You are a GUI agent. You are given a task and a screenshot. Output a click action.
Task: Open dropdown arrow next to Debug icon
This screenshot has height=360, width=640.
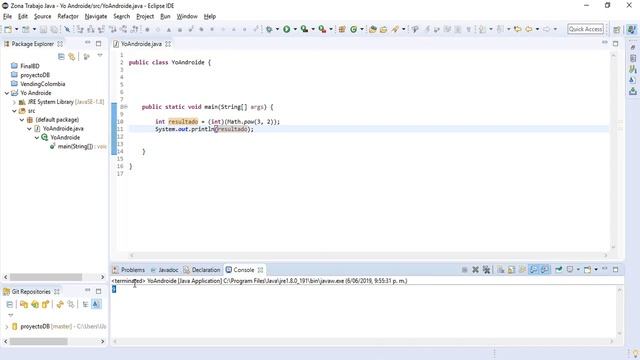tap(278, 29)
